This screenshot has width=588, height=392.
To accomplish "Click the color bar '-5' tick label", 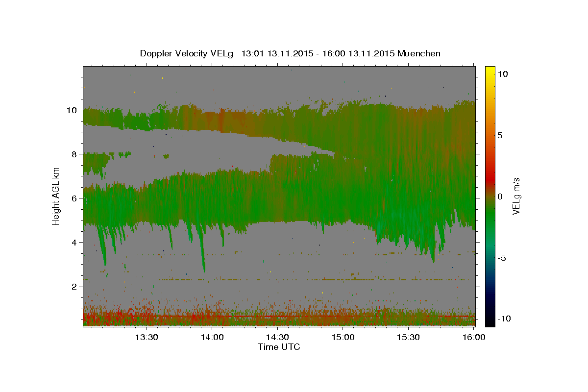I will click(x=502, y=258).
